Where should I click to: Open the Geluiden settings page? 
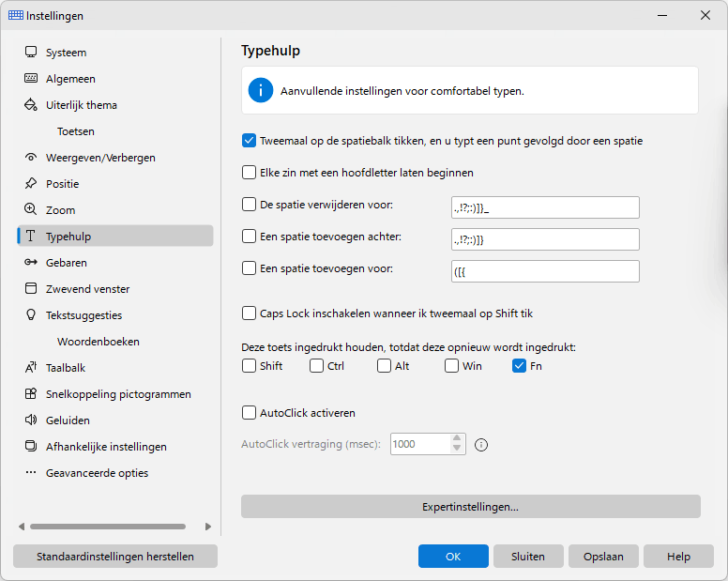[68, 420]
